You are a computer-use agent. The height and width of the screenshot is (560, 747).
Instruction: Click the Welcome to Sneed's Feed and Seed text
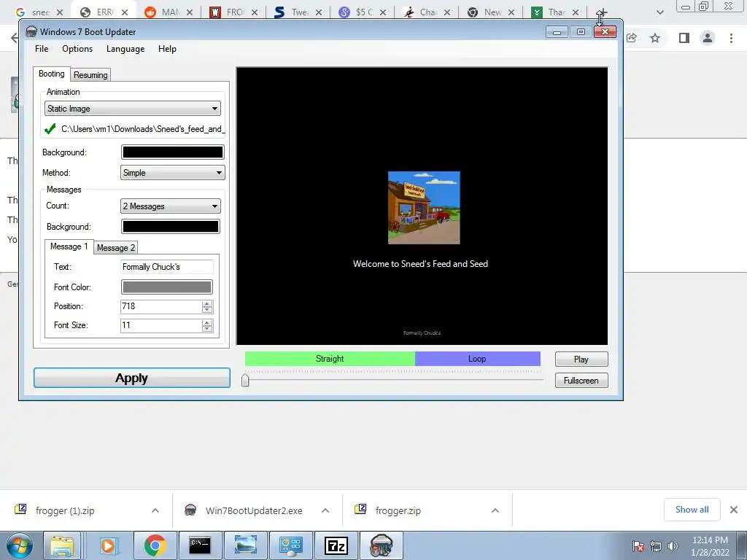(420, 264)
